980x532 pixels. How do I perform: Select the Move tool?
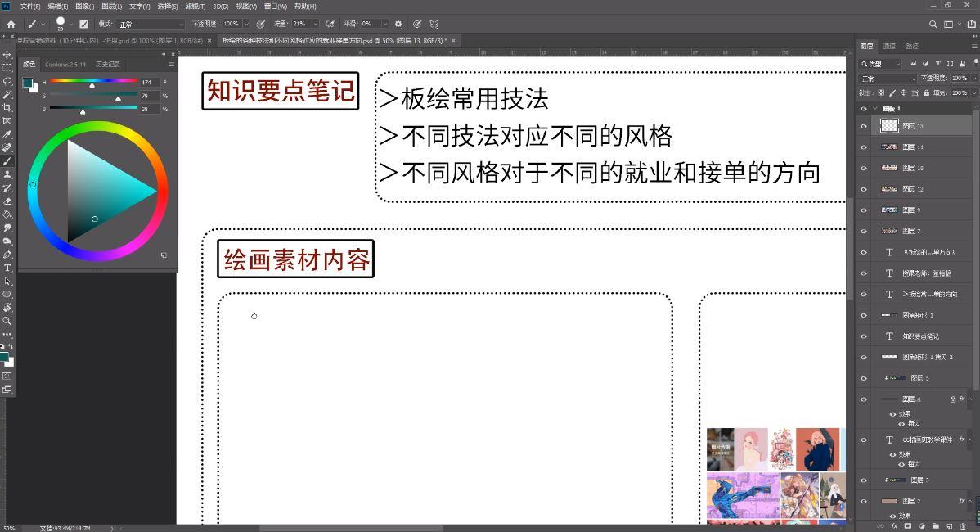7,54
